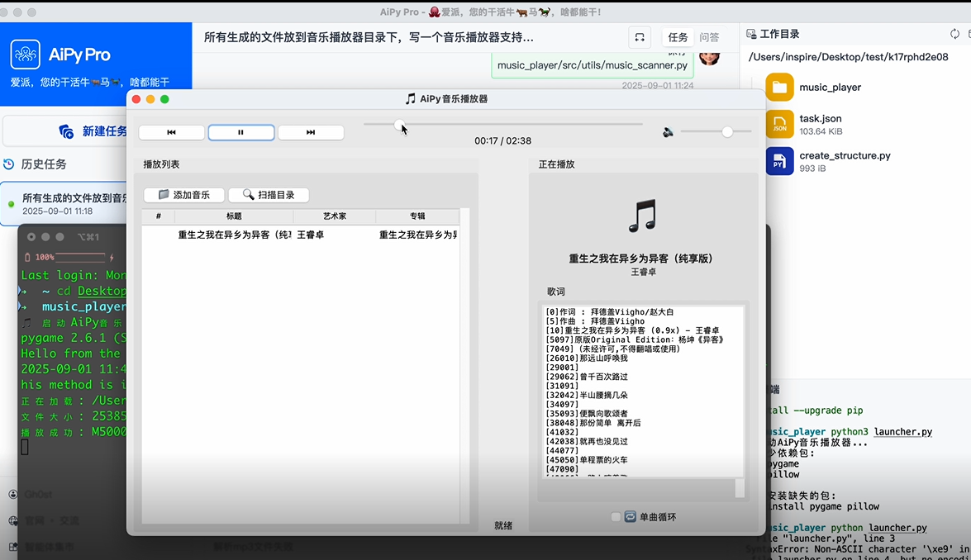
Task: Click the battery icon in the terminal window
Action: pos(27,257)
